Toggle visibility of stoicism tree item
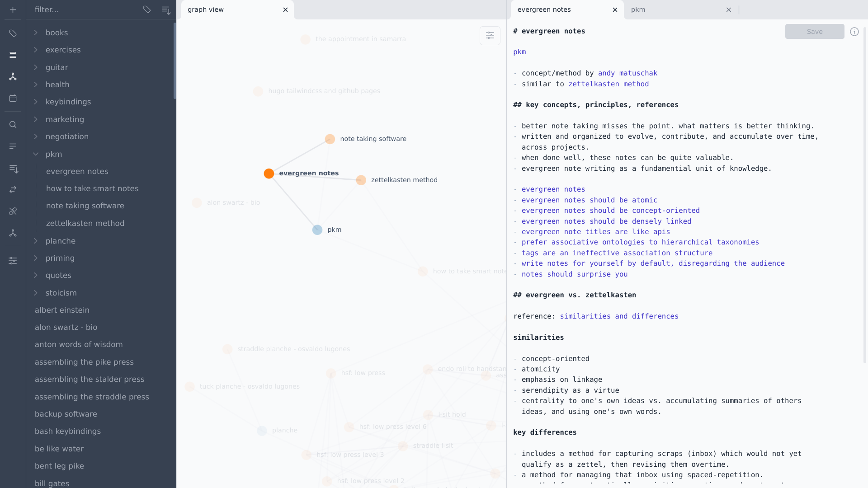868x488 pixels. tap(36, 292)
